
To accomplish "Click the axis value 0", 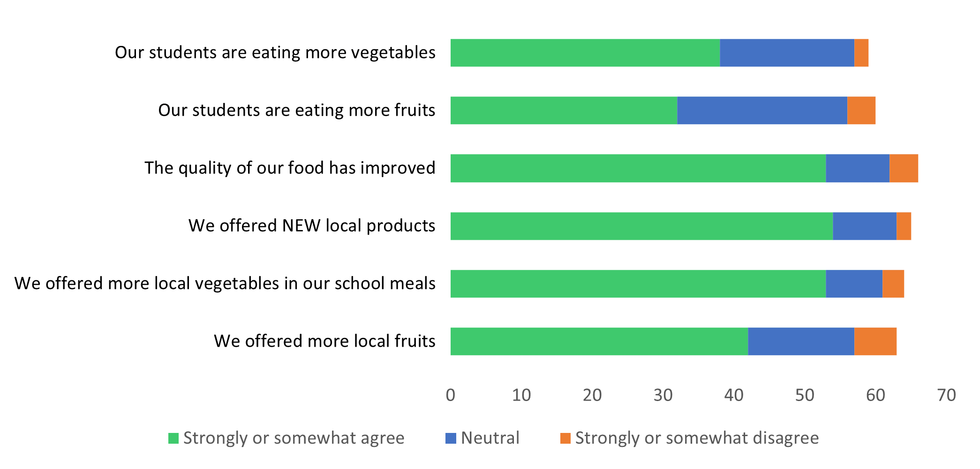I will coord(451,395).
